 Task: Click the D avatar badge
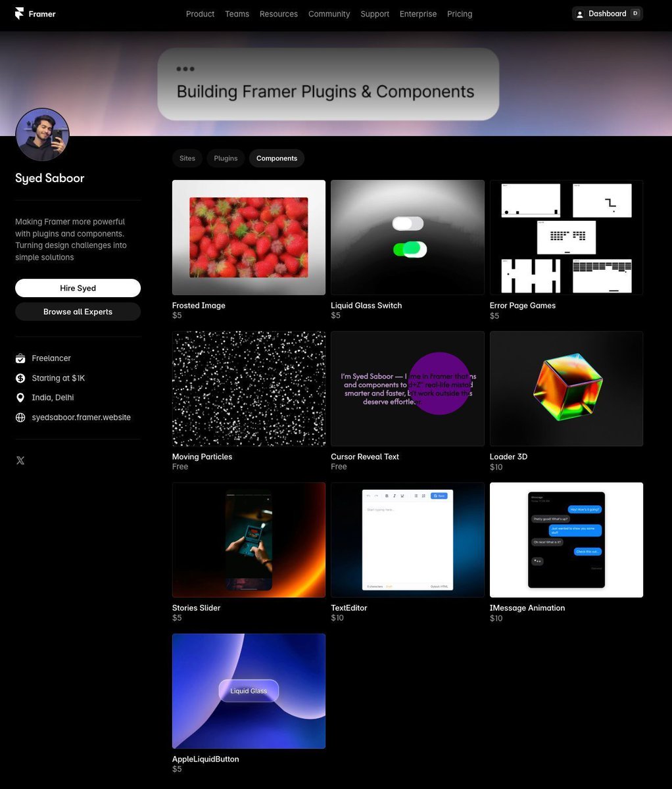coord(635,14)
